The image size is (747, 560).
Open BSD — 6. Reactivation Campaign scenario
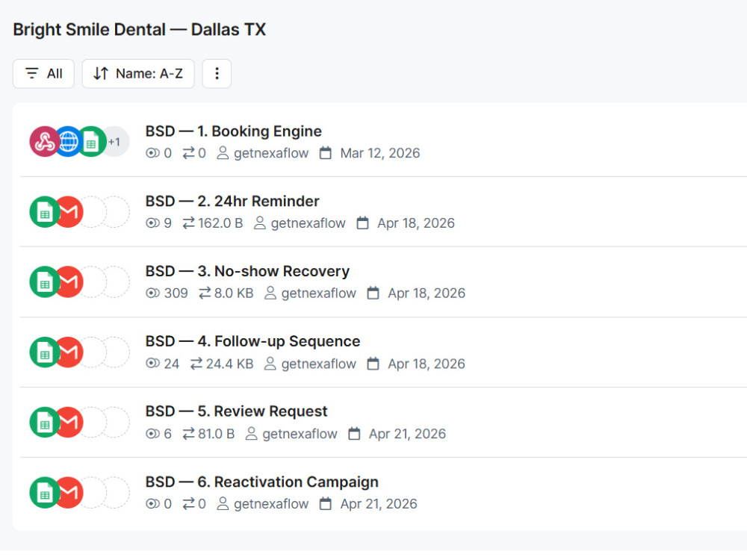(261, 482)
